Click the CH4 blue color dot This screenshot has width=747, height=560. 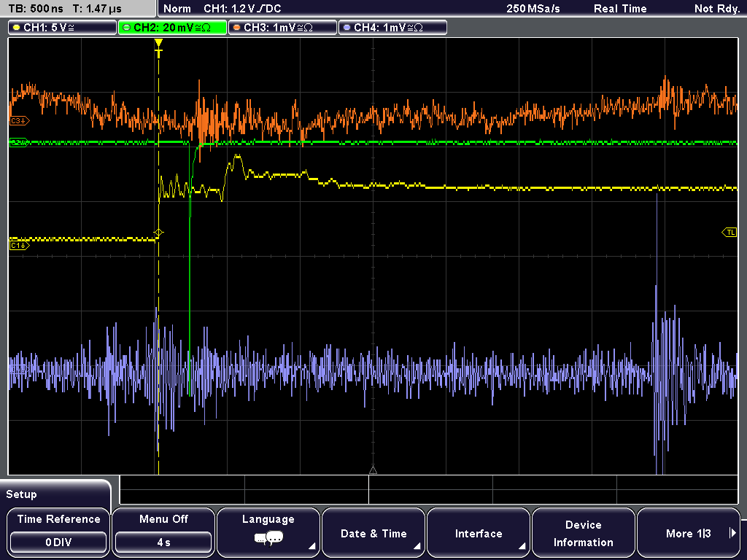click(347, 28)
